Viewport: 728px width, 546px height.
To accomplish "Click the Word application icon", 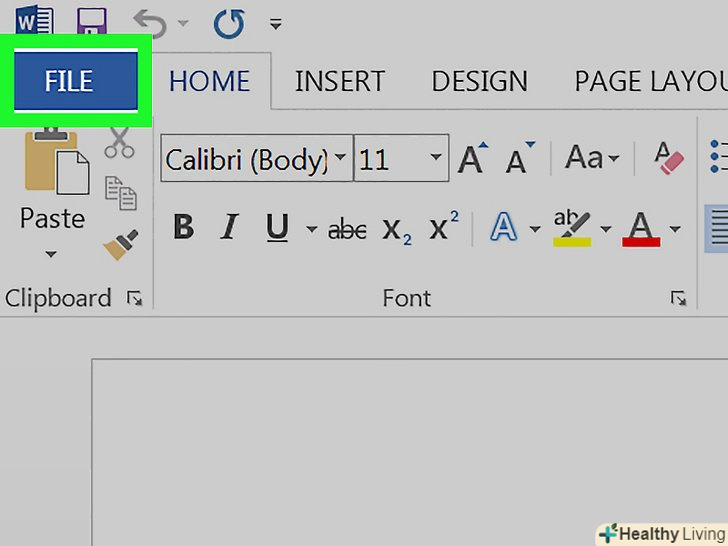I will click(35, 22).
